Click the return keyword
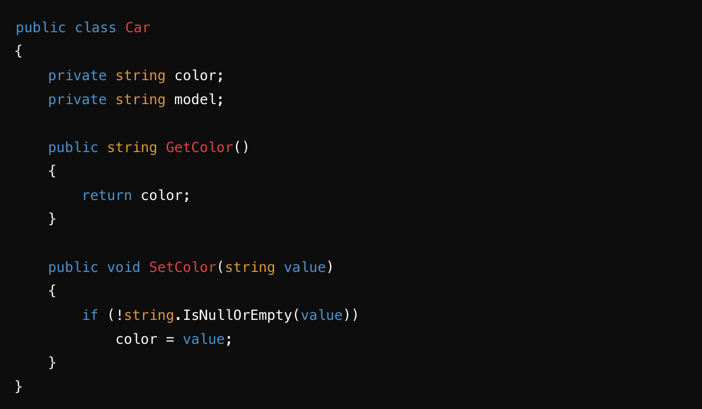This screenshot has height=409, width=702. pos(107,195)
